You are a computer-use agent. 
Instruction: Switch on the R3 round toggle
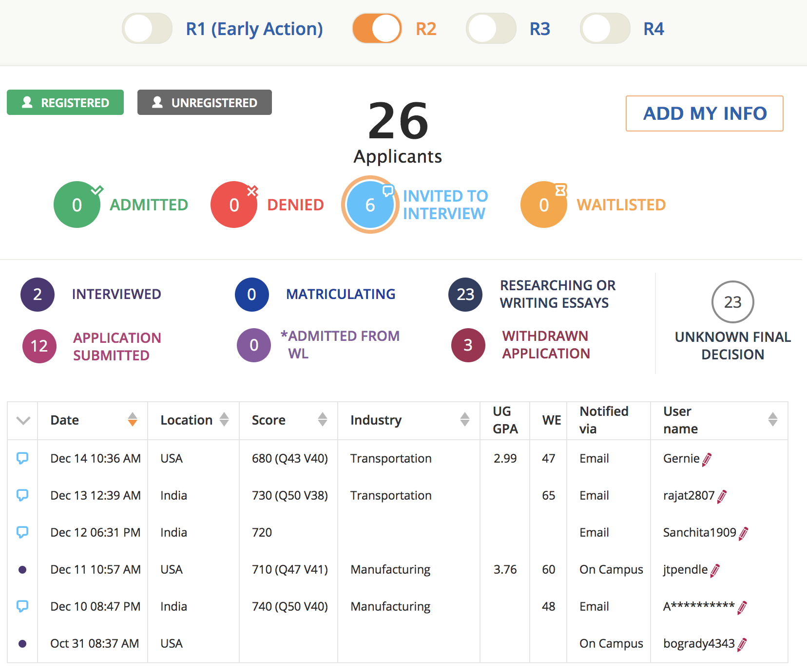point(491,29)
